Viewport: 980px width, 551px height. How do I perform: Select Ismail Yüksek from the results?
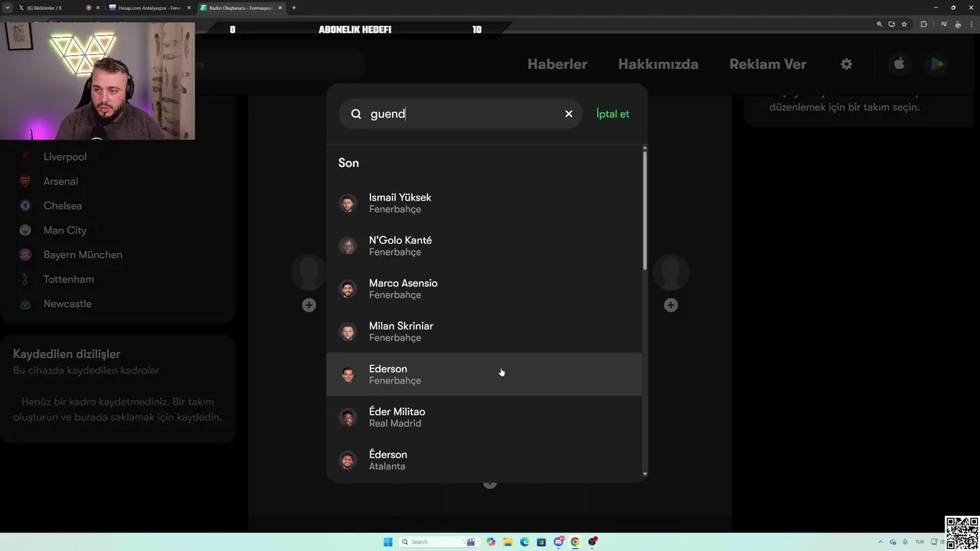484,203
